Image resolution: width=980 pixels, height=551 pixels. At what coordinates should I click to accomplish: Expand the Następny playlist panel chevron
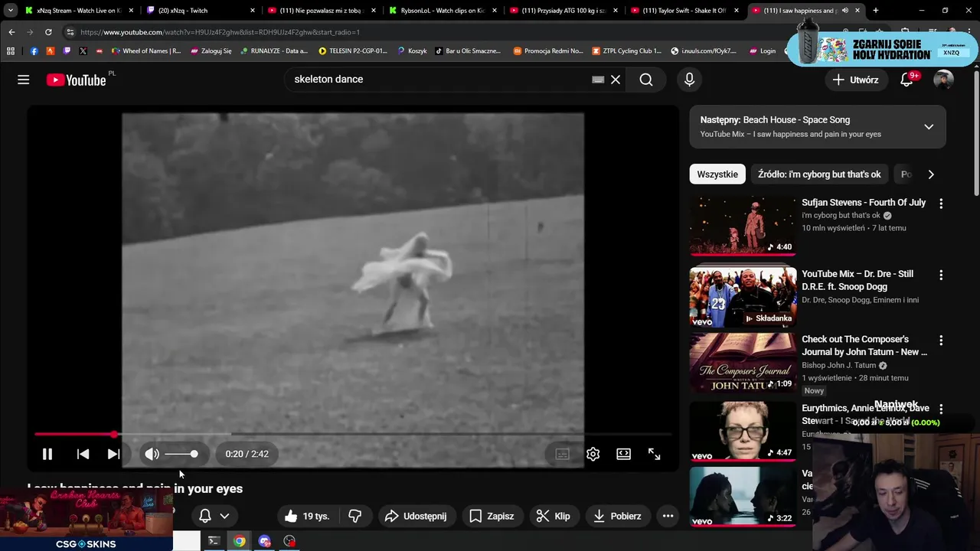point(929,126)
